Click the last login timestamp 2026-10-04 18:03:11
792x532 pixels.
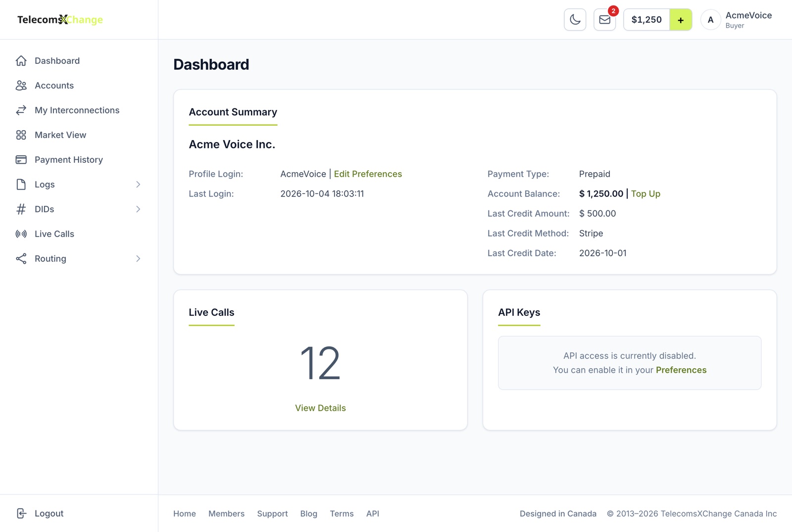[322, 193]
